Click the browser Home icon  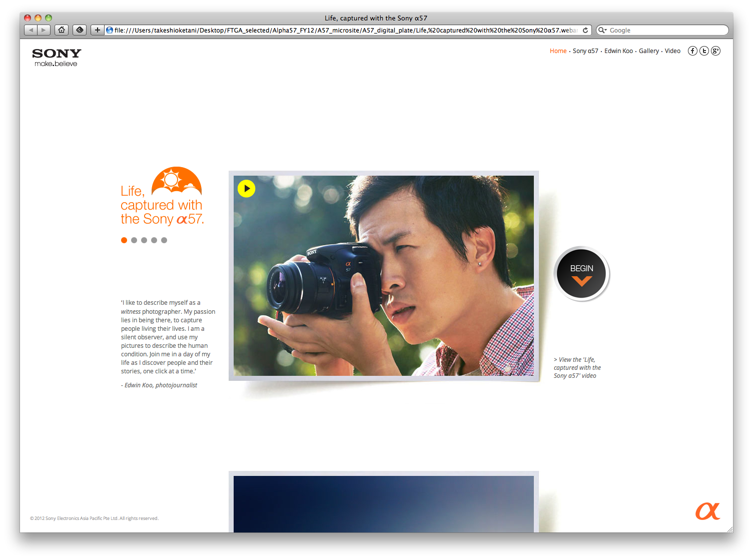(x=62, y=30)
